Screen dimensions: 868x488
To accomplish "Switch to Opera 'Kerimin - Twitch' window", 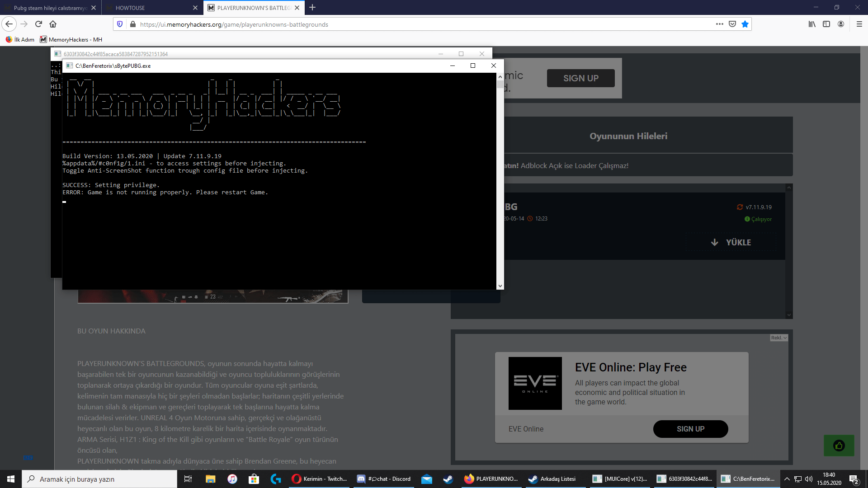I will pyautogui.click(x=320, y=479).
